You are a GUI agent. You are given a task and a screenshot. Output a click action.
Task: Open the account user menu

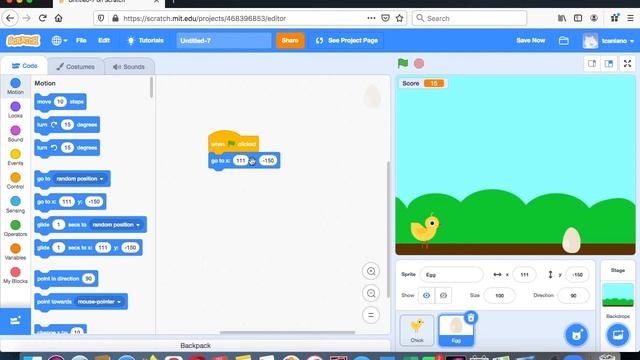coord(608,41)
